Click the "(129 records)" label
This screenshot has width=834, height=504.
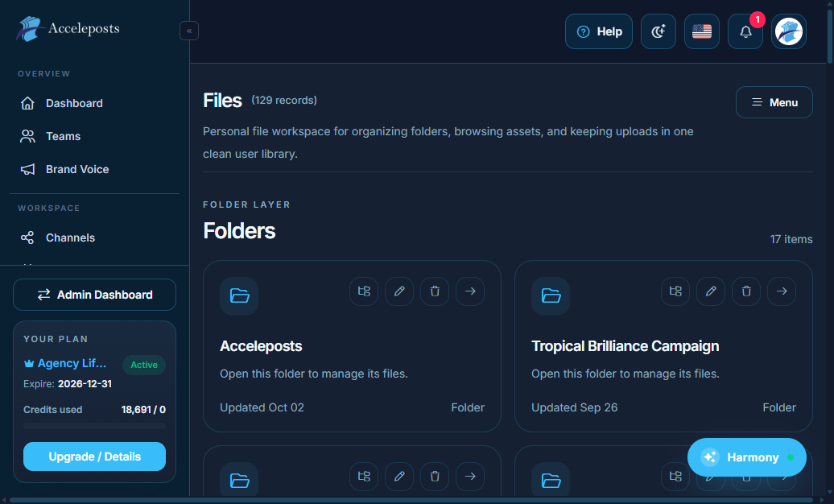(x=284, y=101)
